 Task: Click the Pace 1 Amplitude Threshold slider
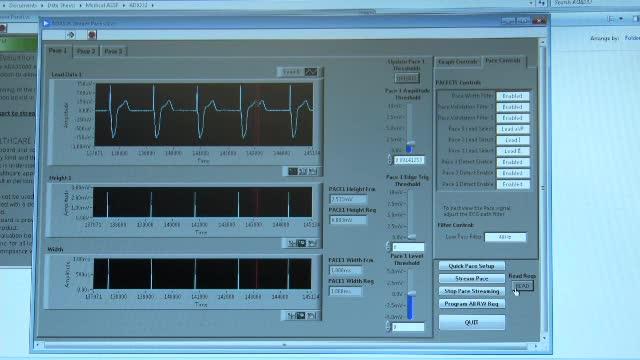coord(410,127)
